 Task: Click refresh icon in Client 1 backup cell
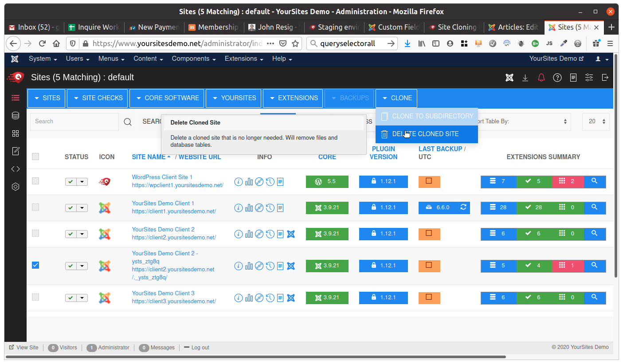(463, 207)
